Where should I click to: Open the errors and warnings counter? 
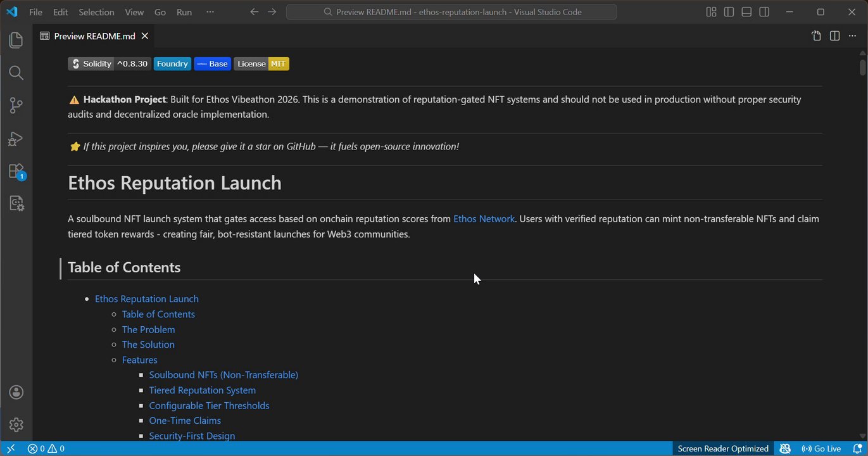point(46,448)
